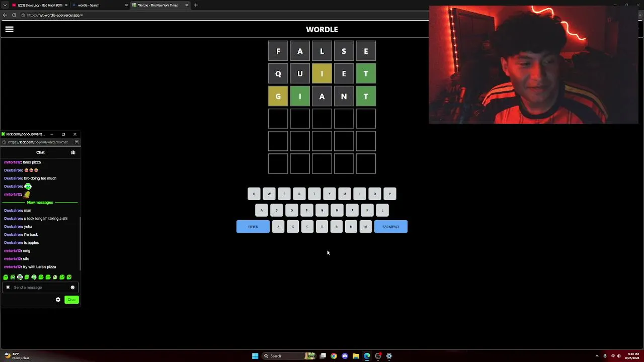The height and width of the screenshot is (362, 644).
Task: Click the Y key on Wordle keyboard
Action: (x=330, y=194)
